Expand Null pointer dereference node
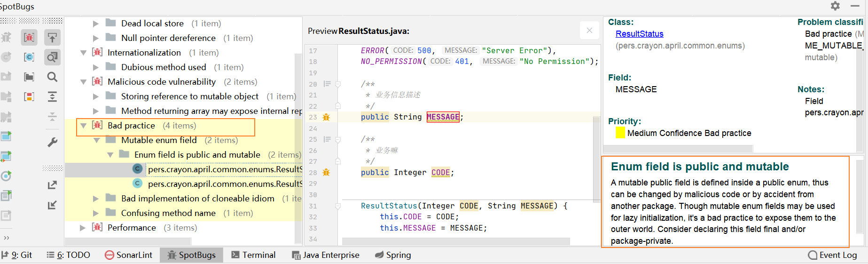Screen dimensions: 868x264 click(x=96, y=38)
